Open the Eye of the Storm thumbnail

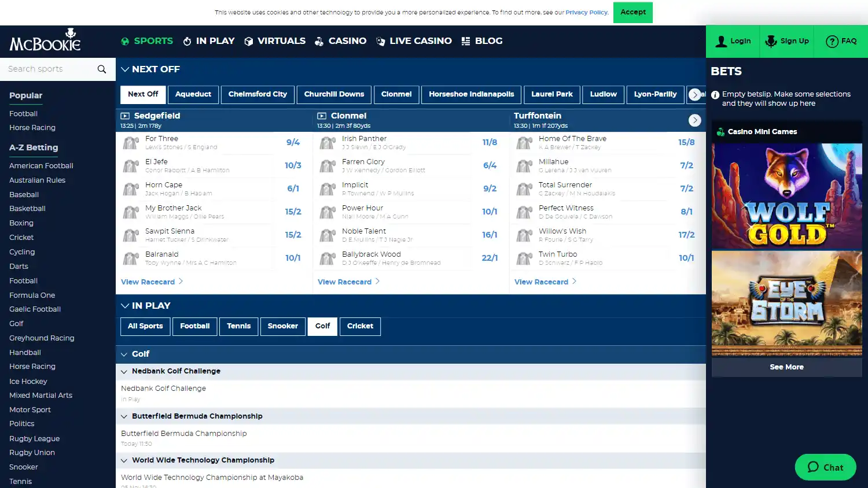787,304
